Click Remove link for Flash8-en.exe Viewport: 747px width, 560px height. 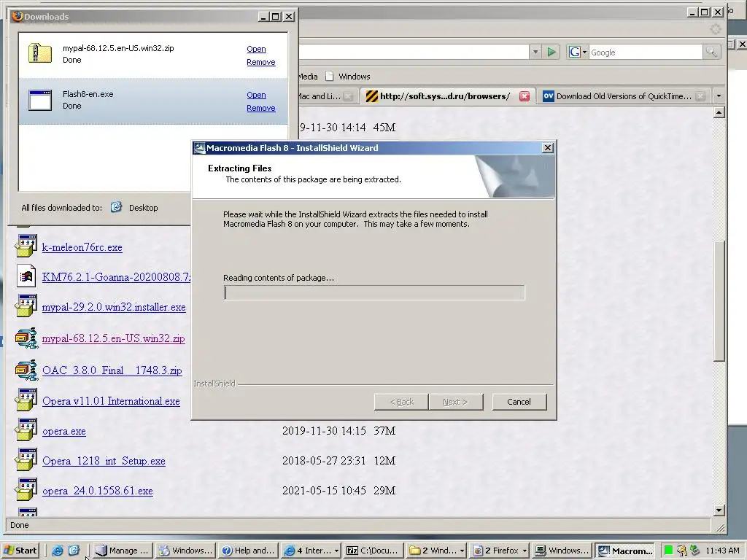point(261,108)
